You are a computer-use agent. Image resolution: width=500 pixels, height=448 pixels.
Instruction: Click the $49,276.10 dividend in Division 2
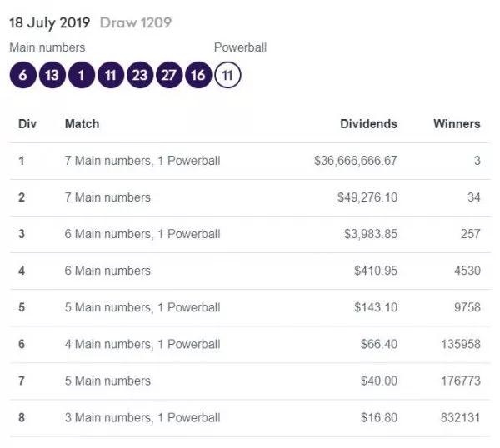[x=366, y=197]
